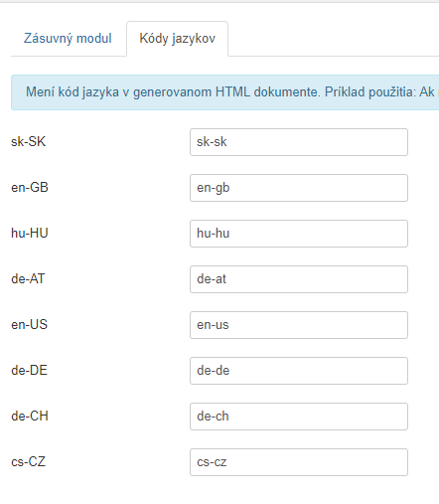The width and height of the screenshot is (439, 504).
Task: Select the hu-HU label text
Action: point(30,234)
